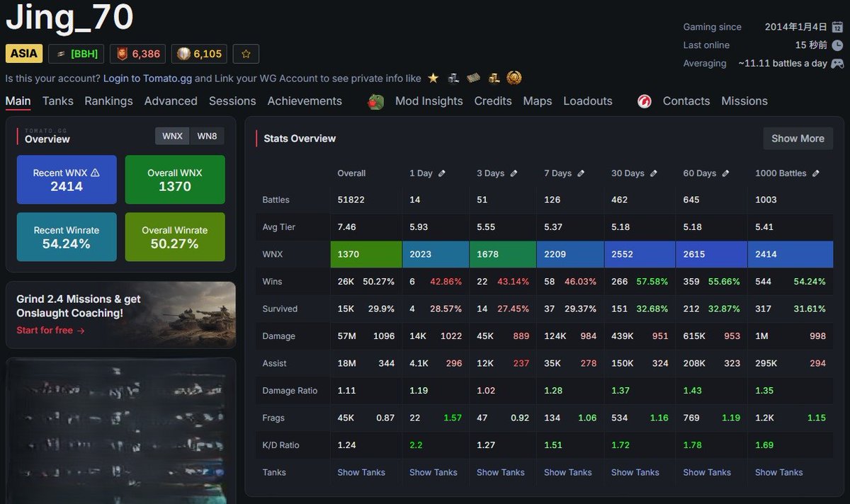Click the warning triangle on Recent WNX

[x=95, y=173]
